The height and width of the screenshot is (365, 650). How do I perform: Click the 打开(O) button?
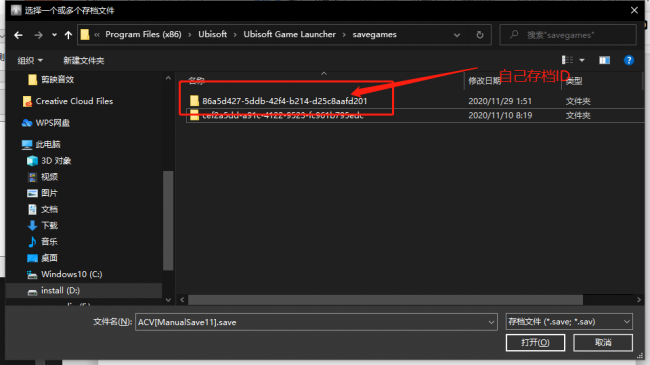pos(535,343)
